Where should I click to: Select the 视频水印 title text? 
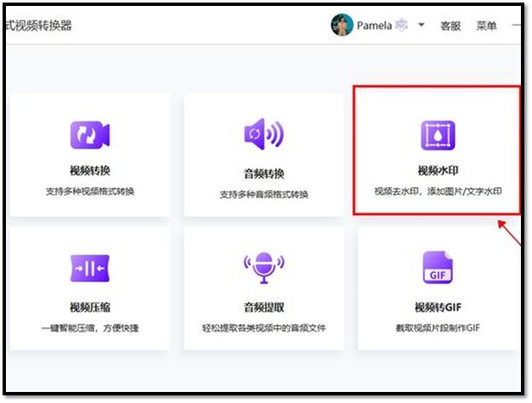tap(438, 170)
